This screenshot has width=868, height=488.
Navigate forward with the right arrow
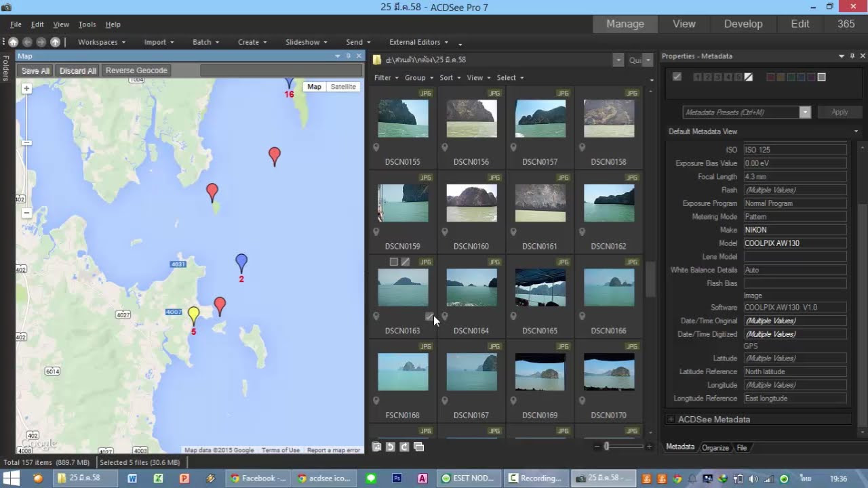(x=41, y=42)
